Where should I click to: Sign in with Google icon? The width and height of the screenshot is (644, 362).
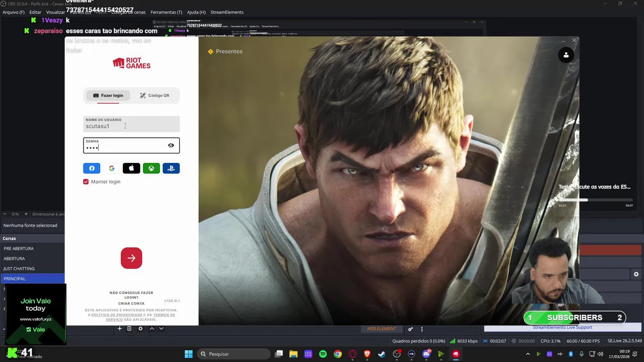tap(112, 168)
